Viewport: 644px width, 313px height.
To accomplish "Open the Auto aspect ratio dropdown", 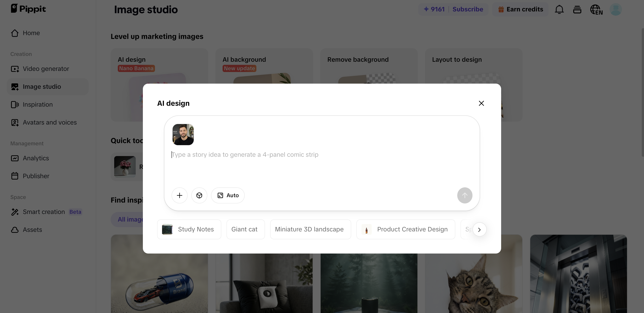I will pos(228,195).
